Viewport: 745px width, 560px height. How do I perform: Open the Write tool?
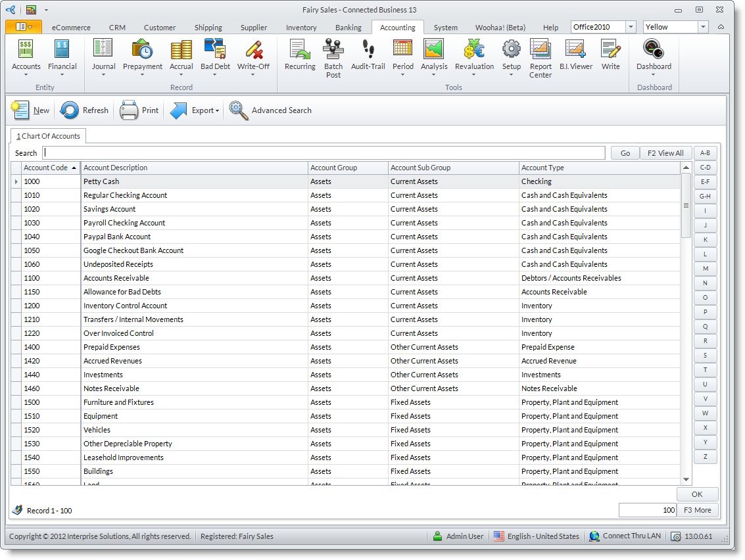click(611, 54)
